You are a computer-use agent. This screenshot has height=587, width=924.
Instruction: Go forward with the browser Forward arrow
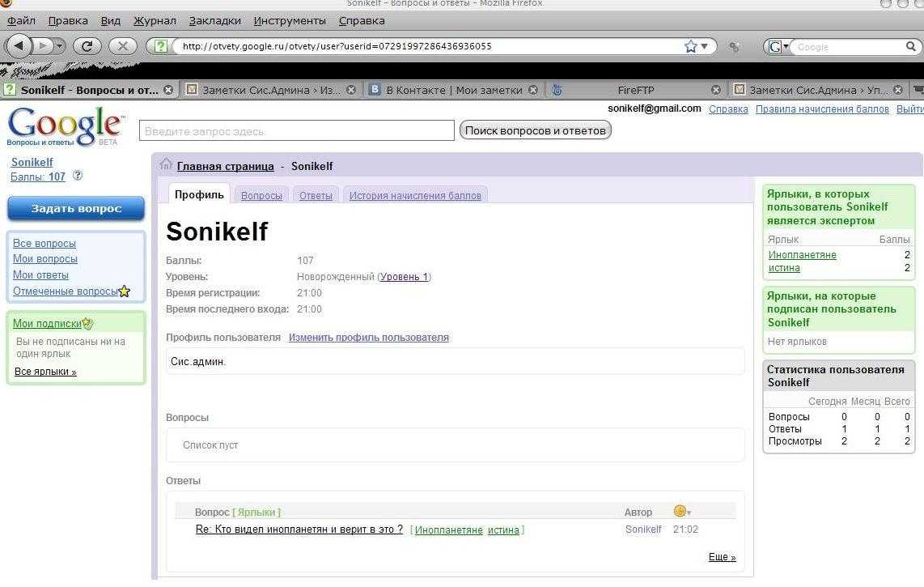[43, 45]
